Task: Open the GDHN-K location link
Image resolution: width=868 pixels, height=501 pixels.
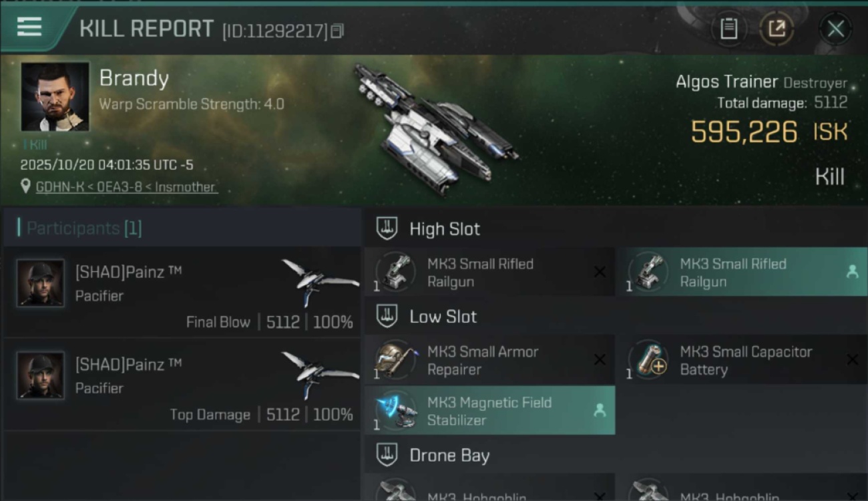Action: click(x=126, y=187)
